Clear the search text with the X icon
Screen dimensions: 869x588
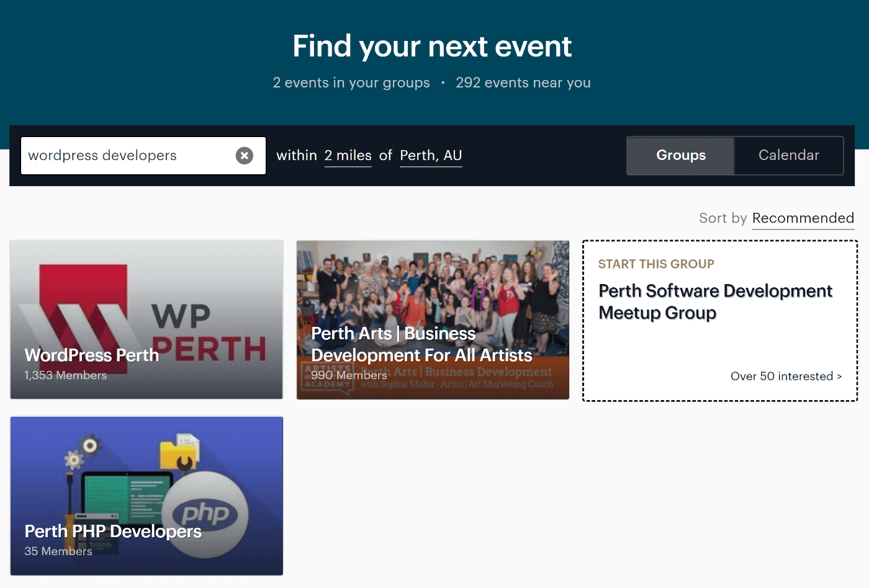245,156
